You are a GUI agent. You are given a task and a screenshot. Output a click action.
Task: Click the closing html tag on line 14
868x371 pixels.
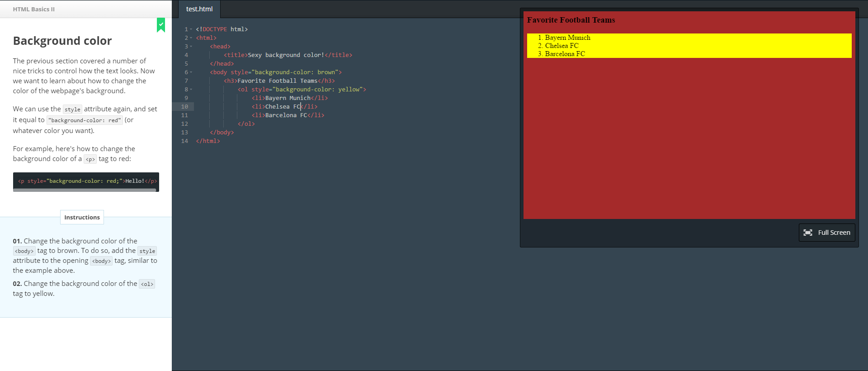pyautogui.click(x=208, y=141)
